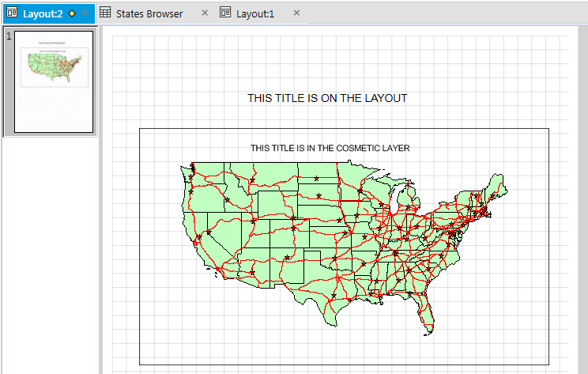The image size is (588, 374).
Task: Click the yellow diamond on the Layout:2 tab
Action: [72, 13]
